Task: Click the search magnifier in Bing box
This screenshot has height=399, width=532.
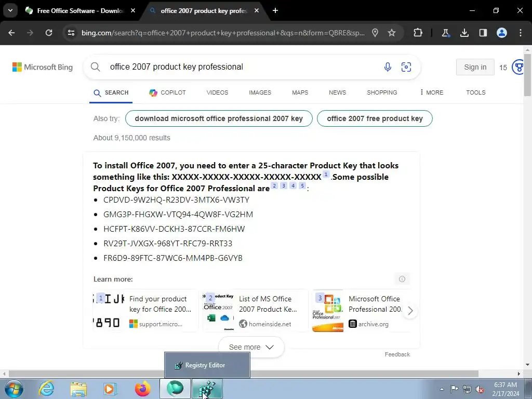Action: 96,67
